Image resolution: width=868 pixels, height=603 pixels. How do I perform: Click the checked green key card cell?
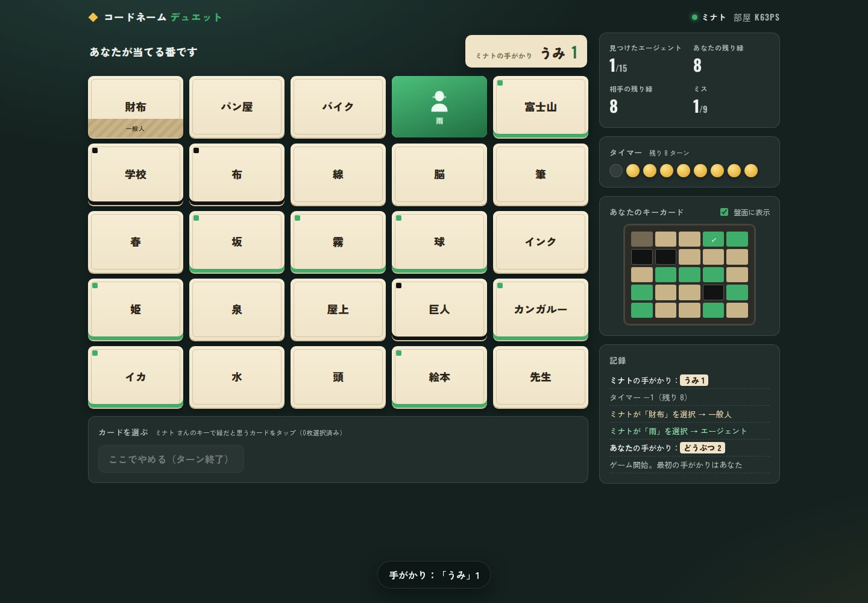(713, 239)
